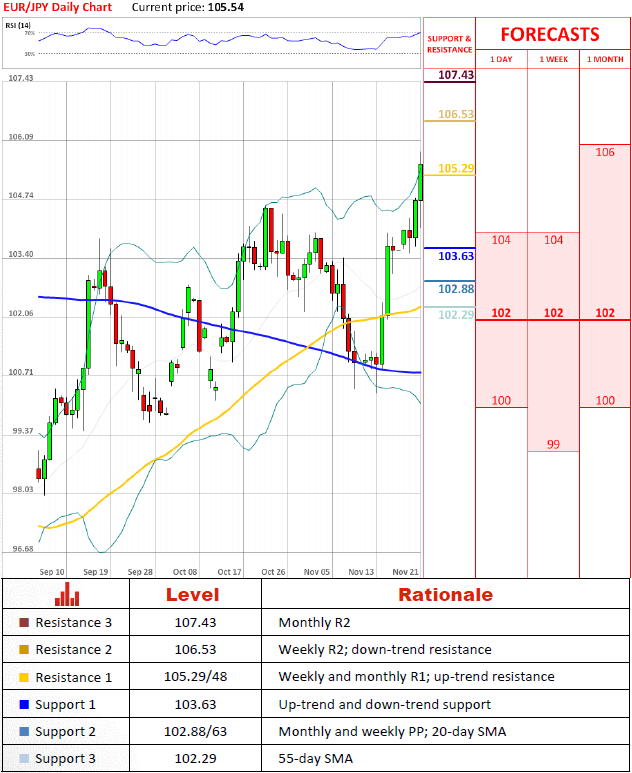632x773 pixels.
Task: Click the 102.88/63 level cell
Action: coord(195,732)
